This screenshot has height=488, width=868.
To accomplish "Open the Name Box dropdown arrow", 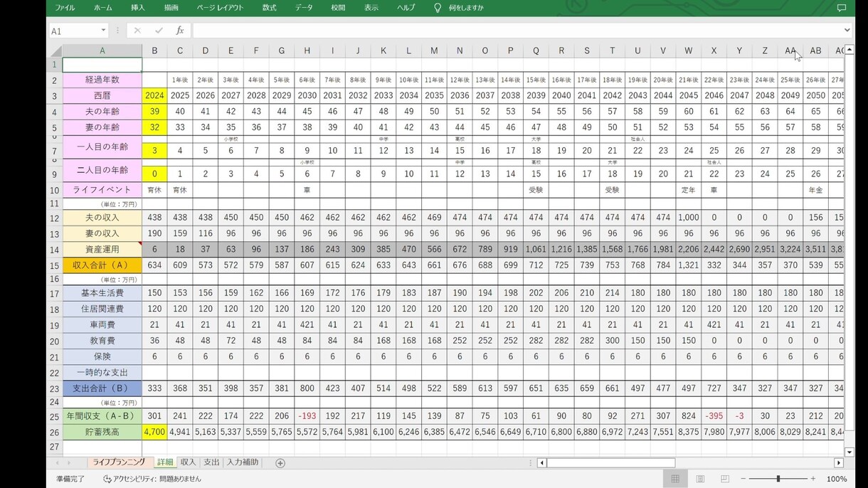I will point(104,31).
